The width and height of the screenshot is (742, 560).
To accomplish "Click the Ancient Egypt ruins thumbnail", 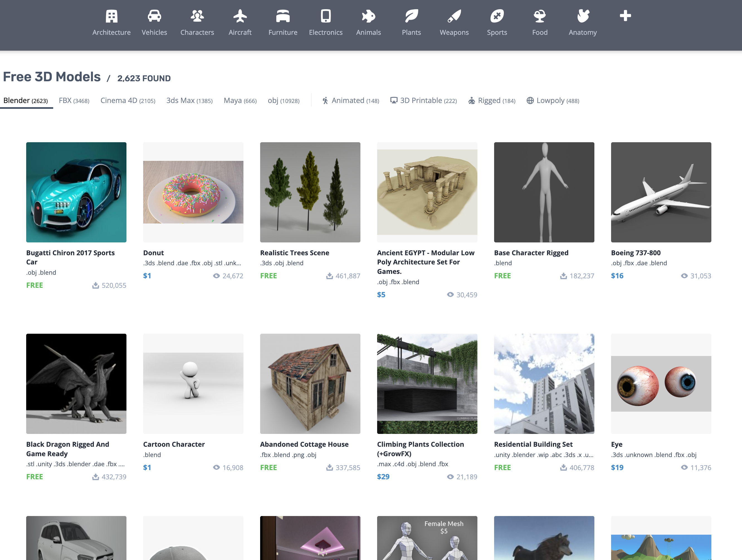I will click(x=427, y=192).
